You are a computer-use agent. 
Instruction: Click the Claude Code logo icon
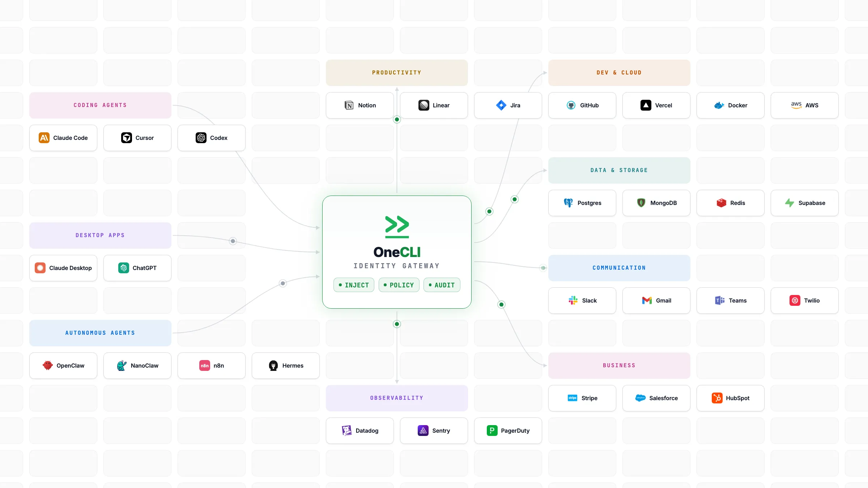click(x=44, y=138)
